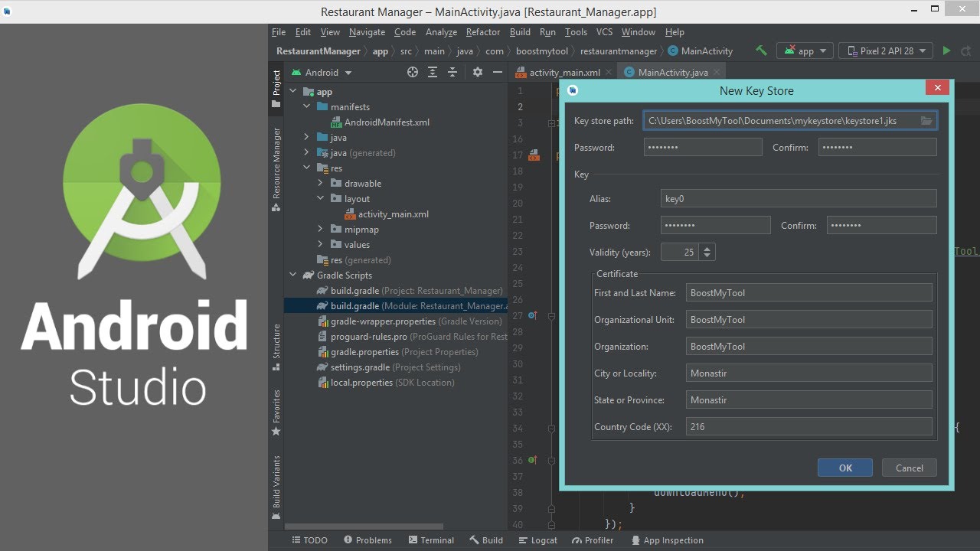Image resolution: width=980 pixels, height=551 pixels.
Task: Expand the mipmap folder
Action: [x=320, y=230]
